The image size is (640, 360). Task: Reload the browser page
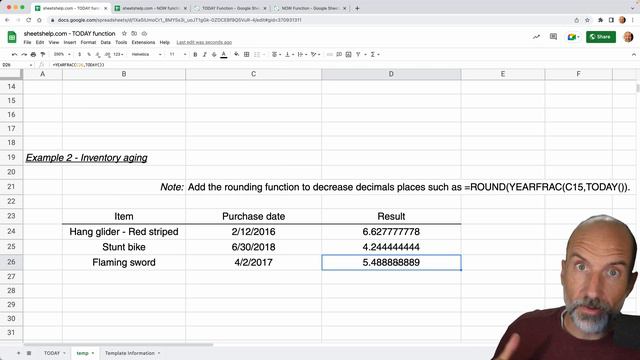coord(29,20)
